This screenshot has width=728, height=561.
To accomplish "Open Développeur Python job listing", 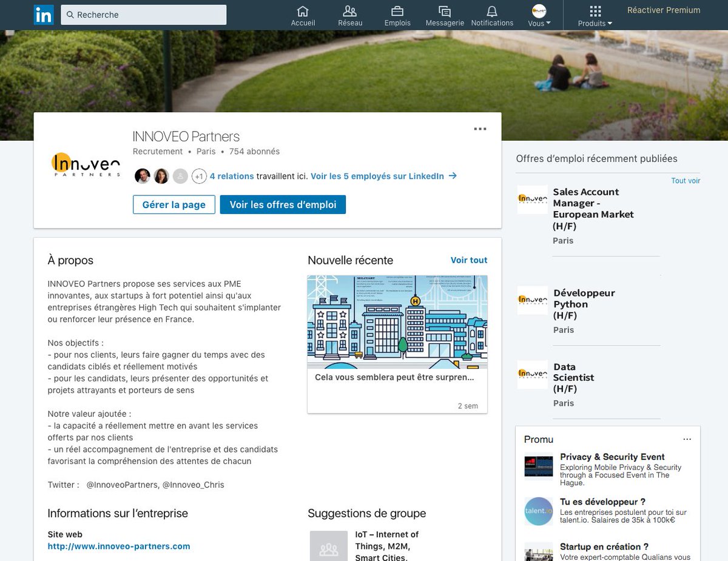I will pyautogui.click(x=584, y=304).
